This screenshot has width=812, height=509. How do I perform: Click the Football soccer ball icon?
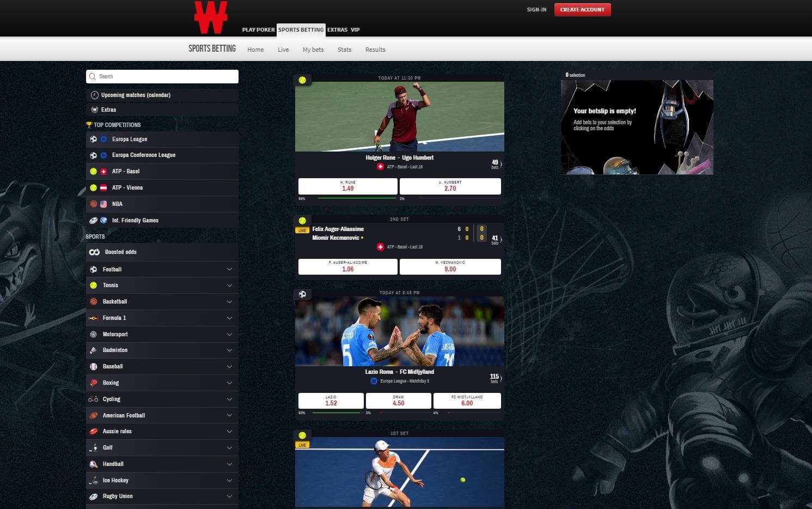pos(94,269)
